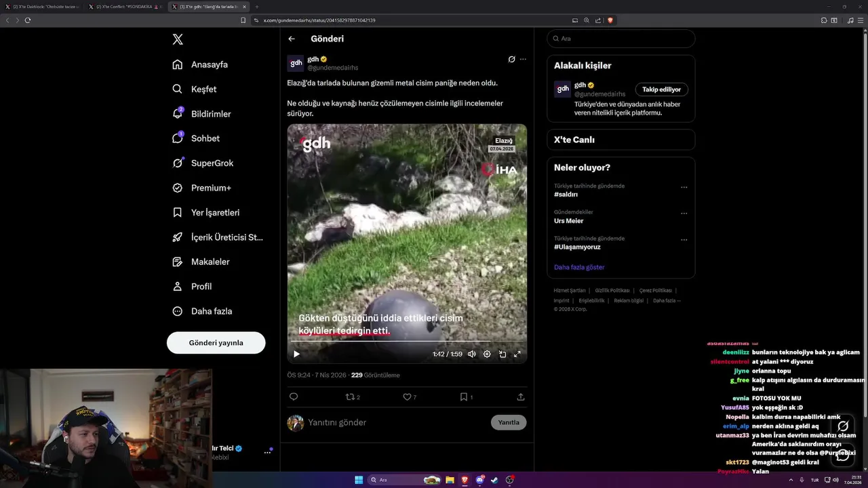Open Windows Start menu

pyautogui.click(x=359, y=480)
